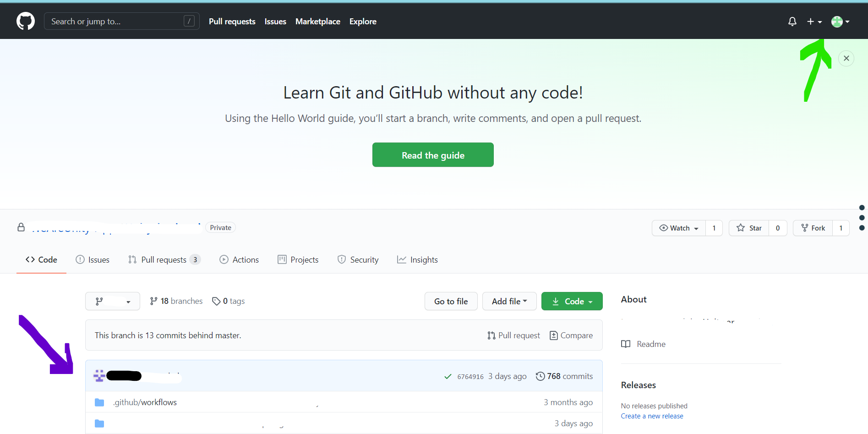Switch to the Code tab
The image size is (868, 434).
click(41, 260)
